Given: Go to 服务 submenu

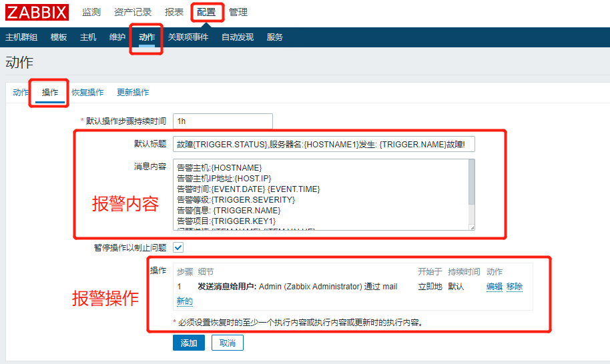Looking at the screenshot, I should [275, 37].
